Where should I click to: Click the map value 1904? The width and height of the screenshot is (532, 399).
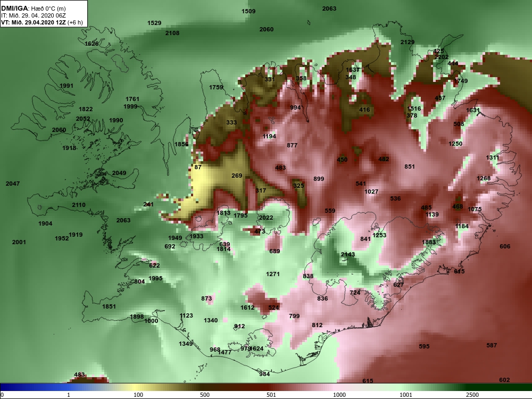click(x=45, y=223)
